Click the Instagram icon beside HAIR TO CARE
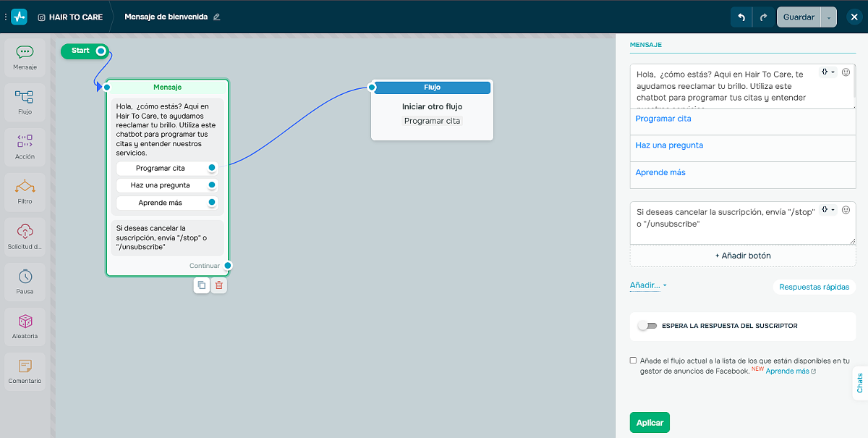Image resolution: width=868 pixels, height=438 pixels. coord(41,17)
